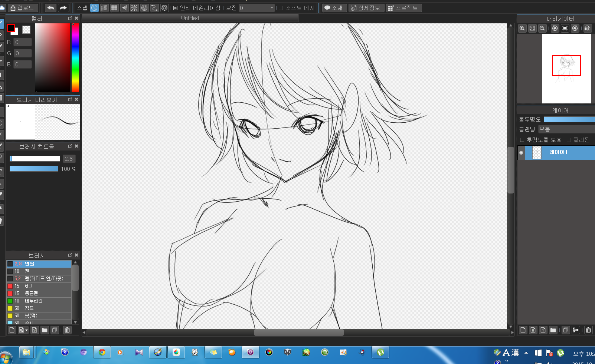Select the radial snap icon

[134, 8]
